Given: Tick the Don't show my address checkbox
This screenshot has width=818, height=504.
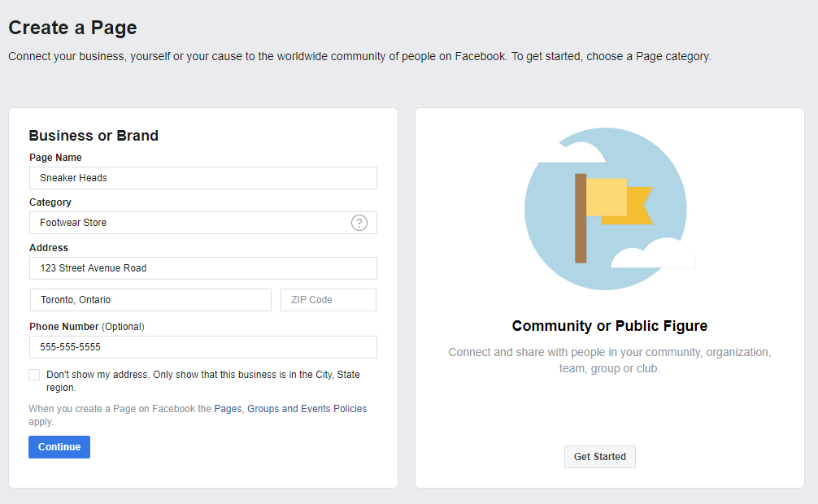Looking at the screenshot, I should pyautogui.click(x=34, y=375).
